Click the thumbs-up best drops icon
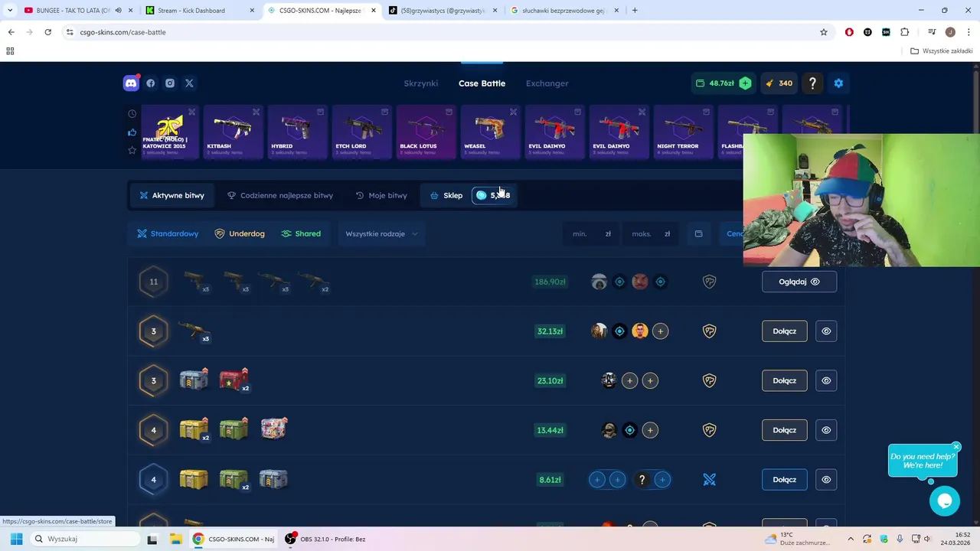The height and width of the screenshot is (551, 980). [132, 132]
